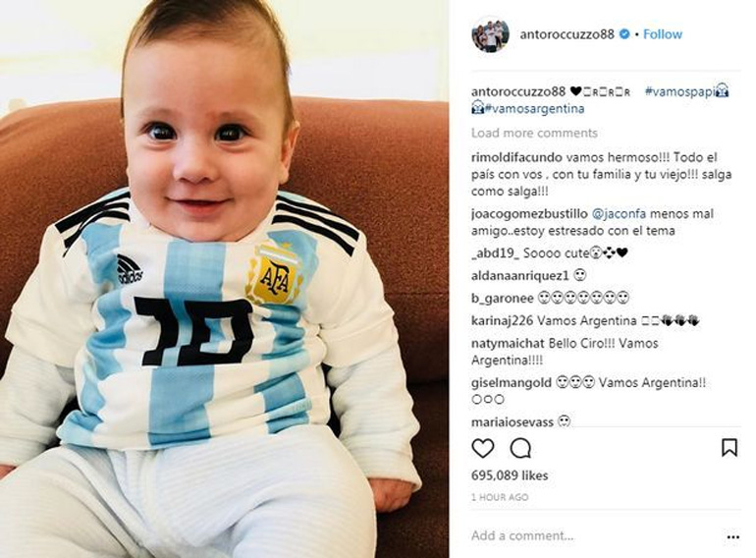756x558 pixels.
Task: Open the #vamosargentina hashtag
Action: (535, 109)
